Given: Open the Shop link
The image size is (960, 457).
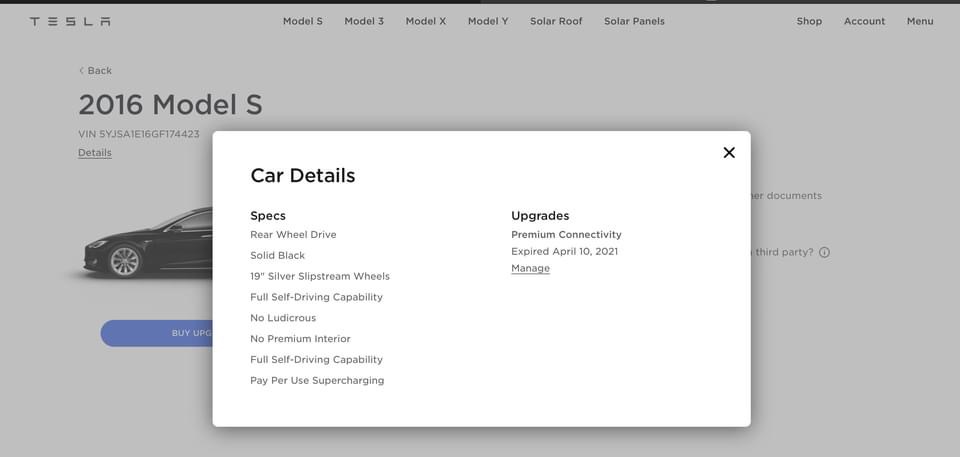Looking at the screenshot, I should [x=809, y=21].
